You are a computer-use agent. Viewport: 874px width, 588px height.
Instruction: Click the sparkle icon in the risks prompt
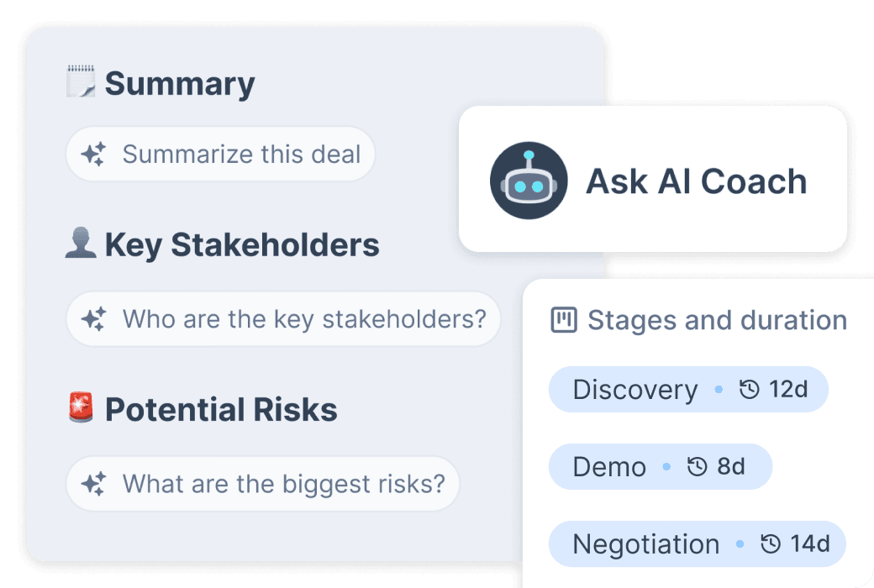[95, 484]
